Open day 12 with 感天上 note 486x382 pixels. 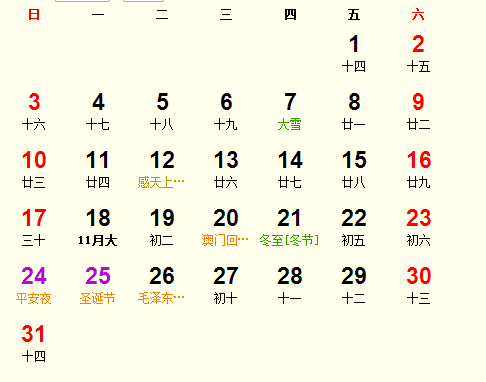(161, 169)
